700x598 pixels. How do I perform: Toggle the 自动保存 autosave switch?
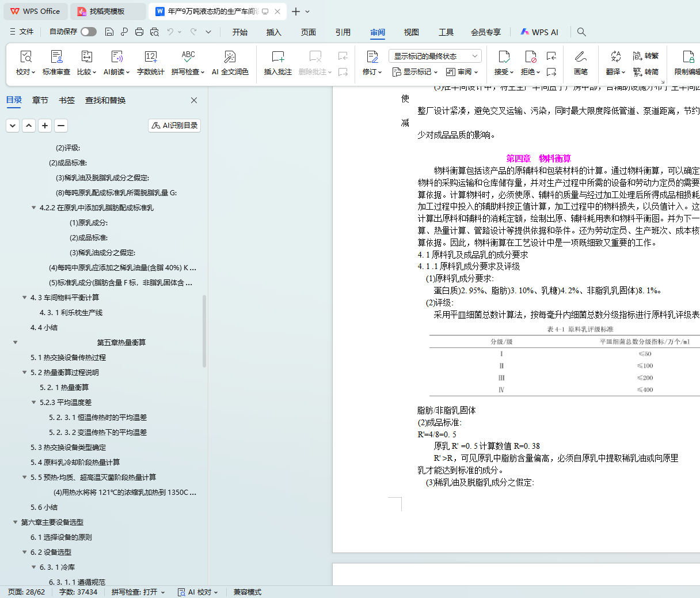click(x=89, y=32)
